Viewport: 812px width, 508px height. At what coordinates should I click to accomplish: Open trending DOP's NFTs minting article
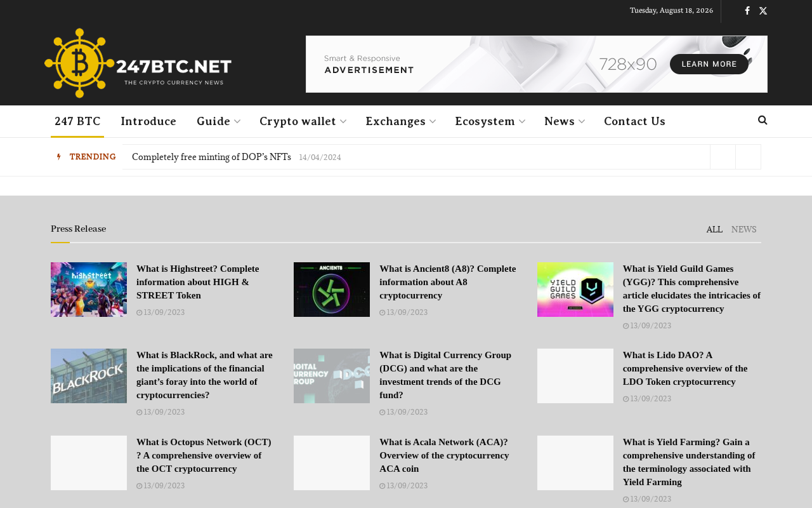[x=211, y=157]
